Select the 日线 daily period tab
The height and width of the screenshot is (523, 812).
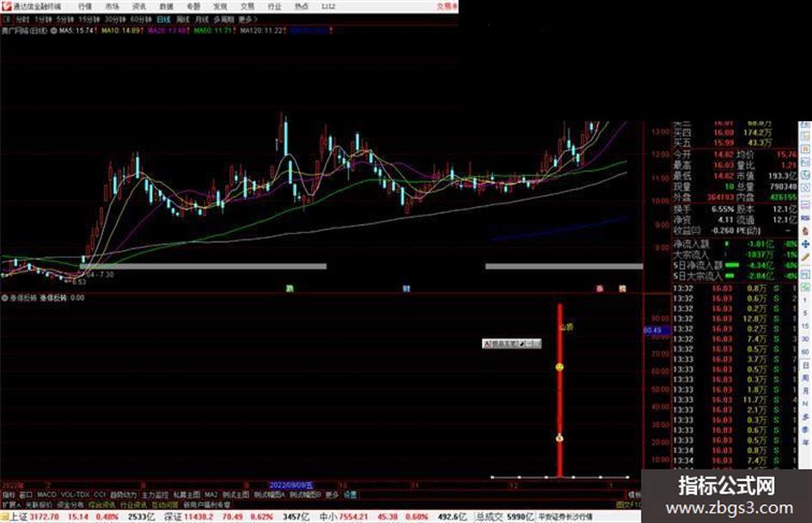[x=163, y=20]
